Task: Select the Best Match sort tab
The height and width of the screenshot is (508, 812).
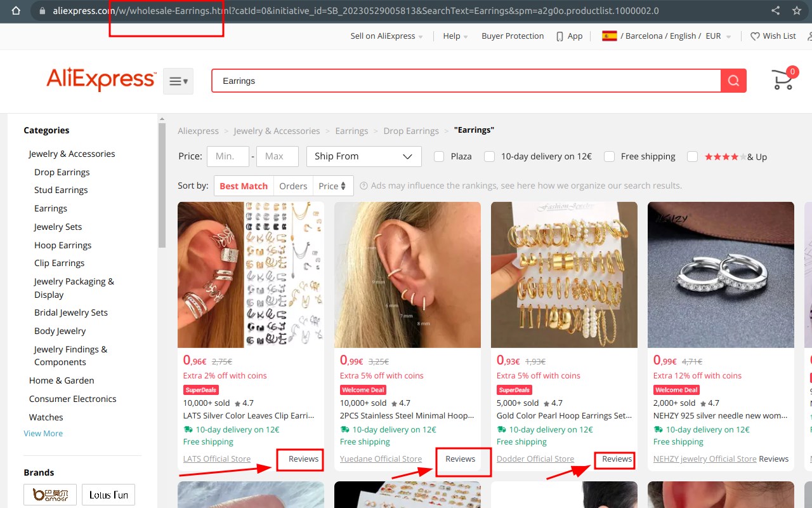Action: [244, 186]
